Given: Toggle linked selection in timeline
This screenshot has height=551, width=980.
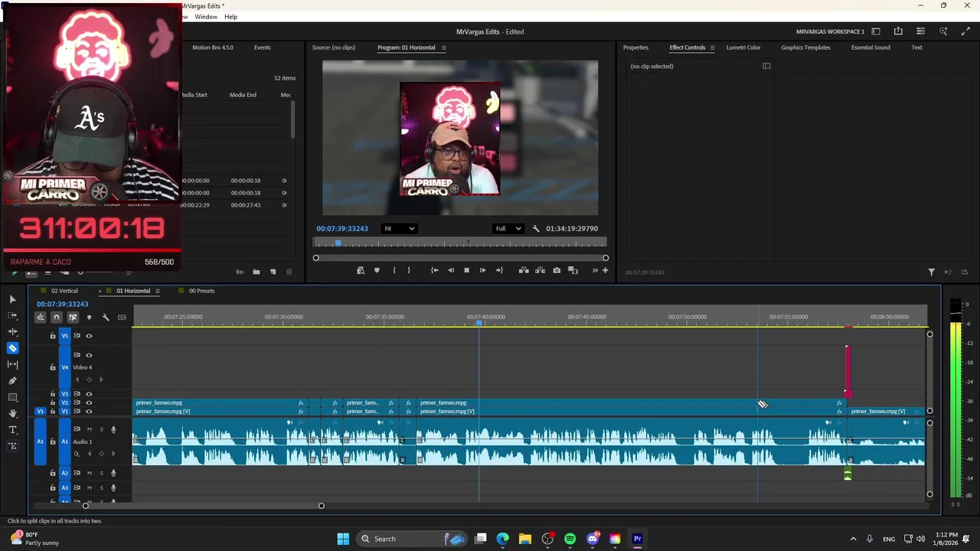Looking at the screenshot, I should (73, 317).
